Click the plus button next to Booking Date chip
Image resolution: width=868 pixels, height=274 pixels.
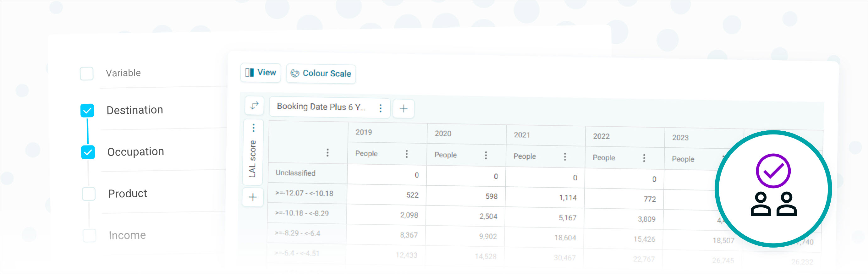pyautogui.click(x=403, y=108)
